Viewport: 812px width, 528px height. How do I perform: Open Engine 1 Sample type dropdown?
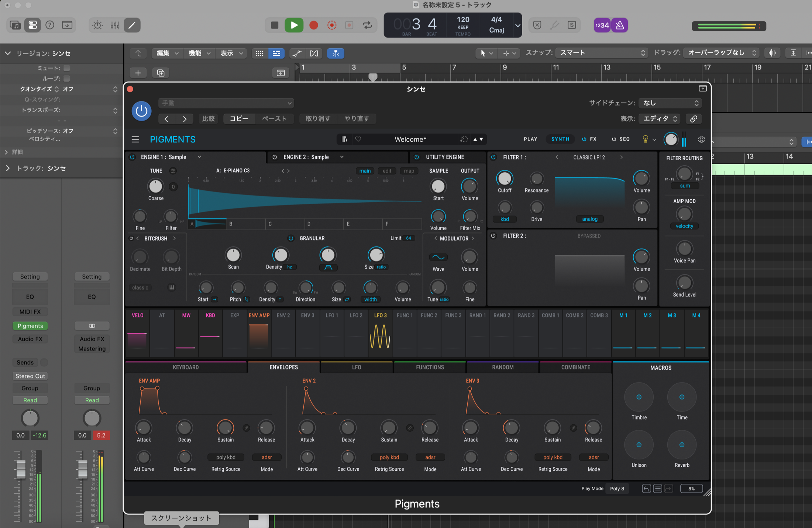[x=199, y=157]
